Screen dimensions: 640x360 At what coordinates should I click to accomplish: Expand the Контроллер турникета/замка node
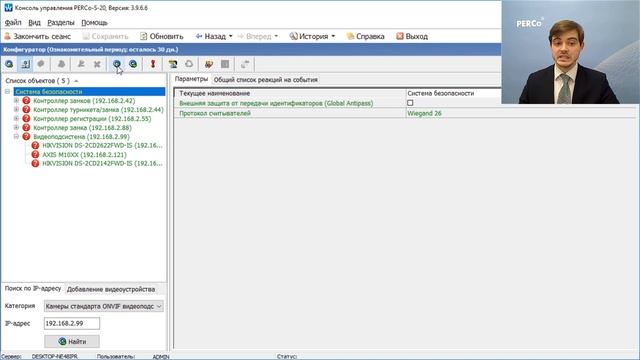click(x=16, y=109)
